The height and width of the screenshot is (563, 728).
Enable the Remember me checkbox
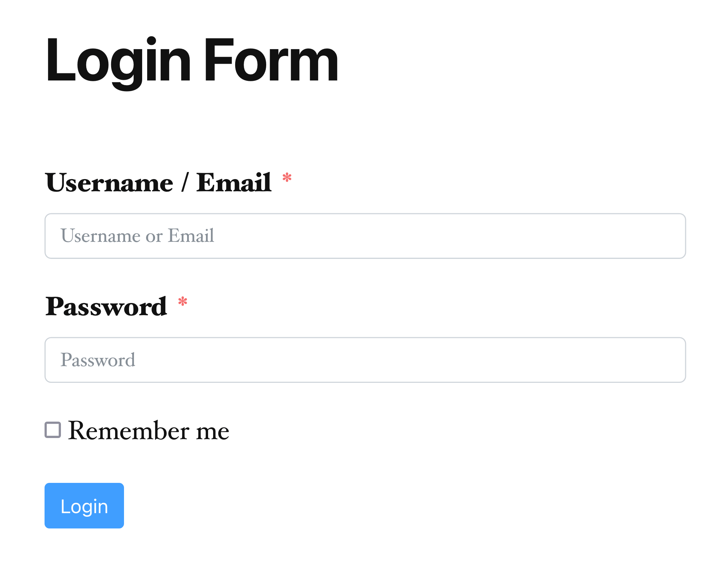pyautogui.click(x=53, y=430)
